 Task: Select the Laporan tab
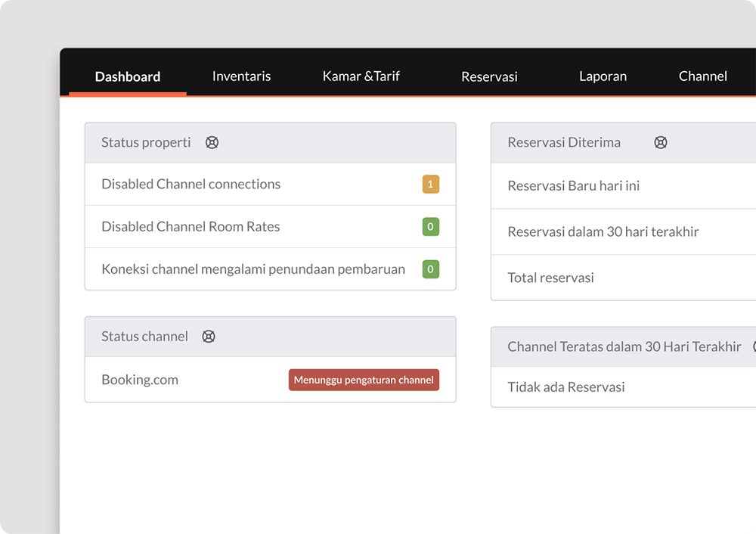[603, 76]
